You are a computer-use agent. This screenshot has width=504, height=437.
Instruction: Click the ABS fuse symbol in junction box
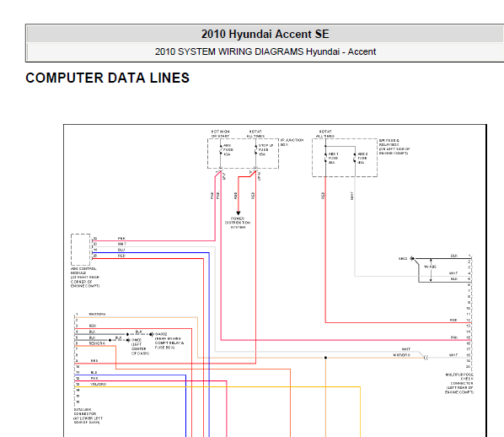pyautogui.click(x=221, y=150)
